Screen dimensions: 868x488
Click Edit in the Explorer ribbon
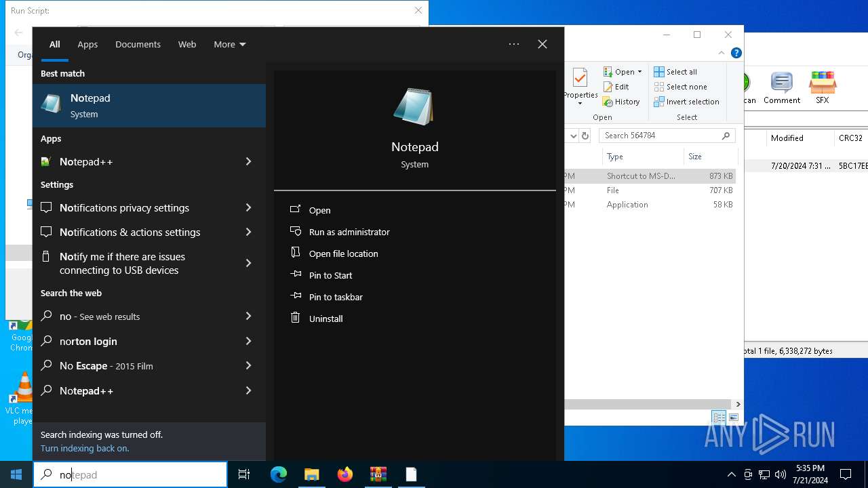click(616, 87)
